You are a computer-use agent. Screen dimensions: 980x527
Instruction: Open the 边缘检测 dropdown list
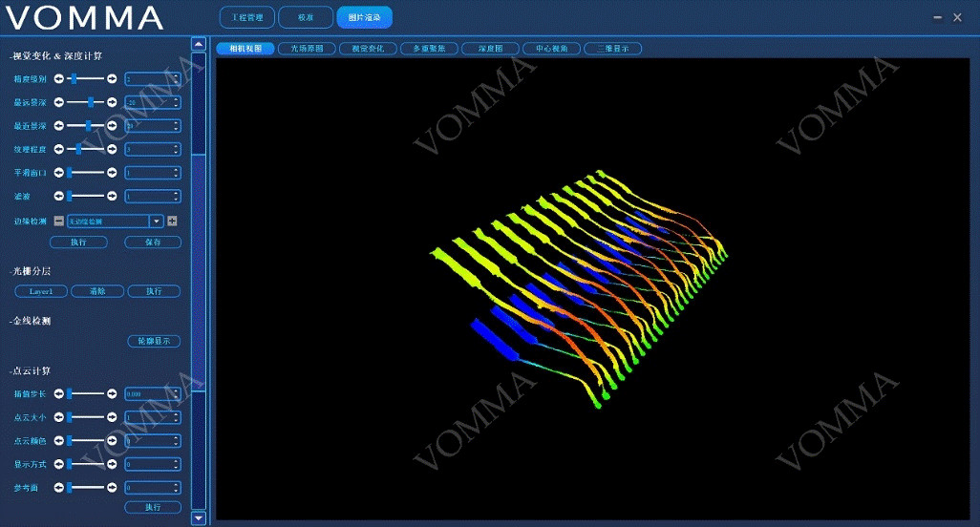(x=155, y=221)
